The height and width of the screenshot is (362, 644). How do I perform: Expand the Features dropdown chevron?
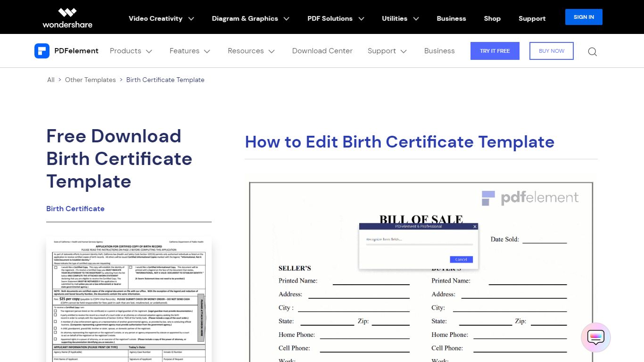tap(207, 51)
